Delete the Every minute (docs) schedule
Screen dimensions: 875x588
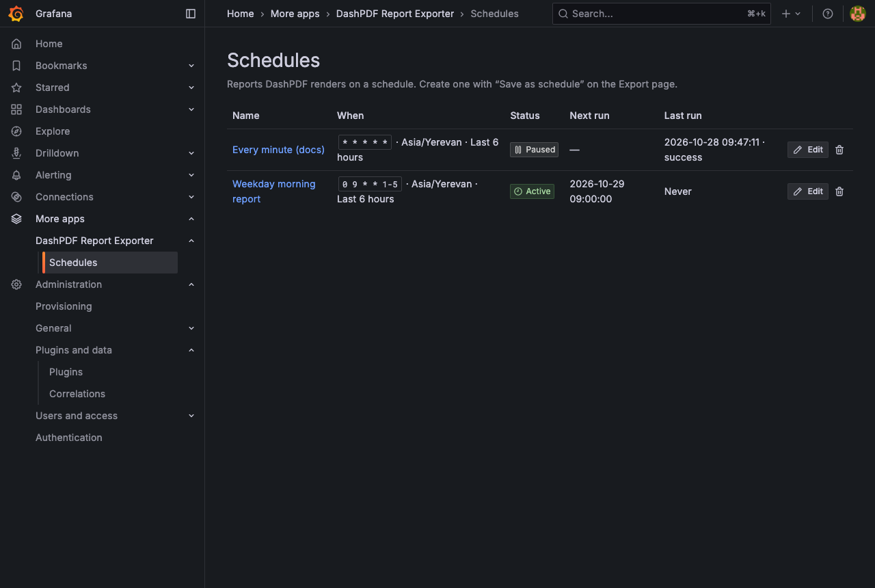click(839, 150)
